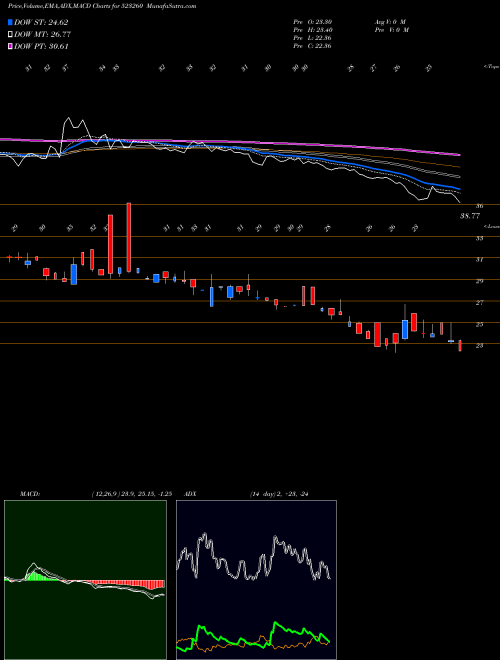The width and height of the screenshot is (500, 660).
Task: Click the MACD histogram panel
Action: coord(85,580)
